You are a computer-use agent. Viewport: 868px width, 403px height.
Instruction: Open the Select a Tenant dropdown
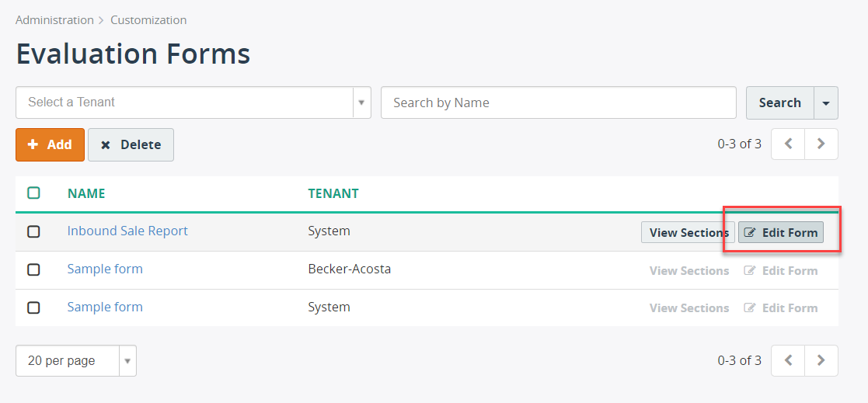(x=362, y=102)
